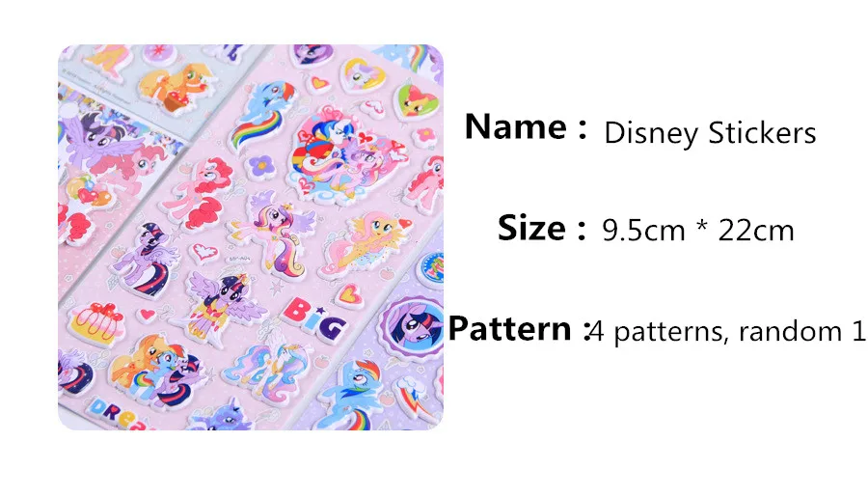Click the round Twilight Sparkle badge sticker

coord(413,326)
